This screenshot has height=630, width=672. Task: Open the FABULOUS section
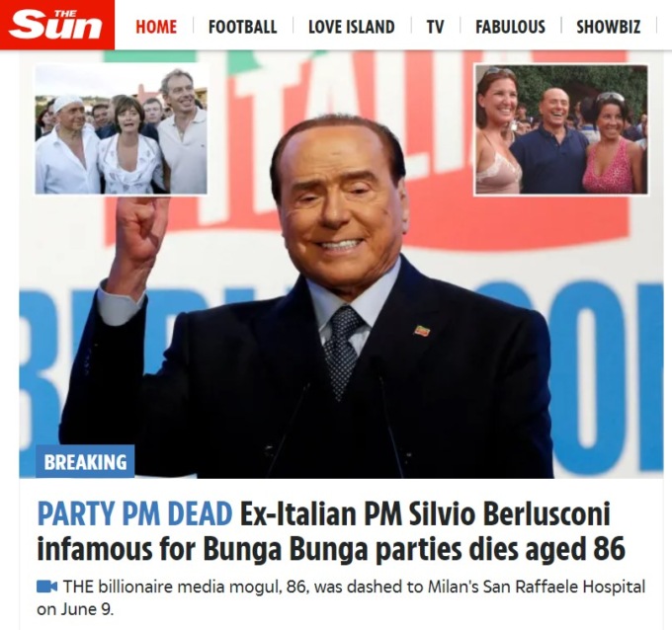[510, 27]
